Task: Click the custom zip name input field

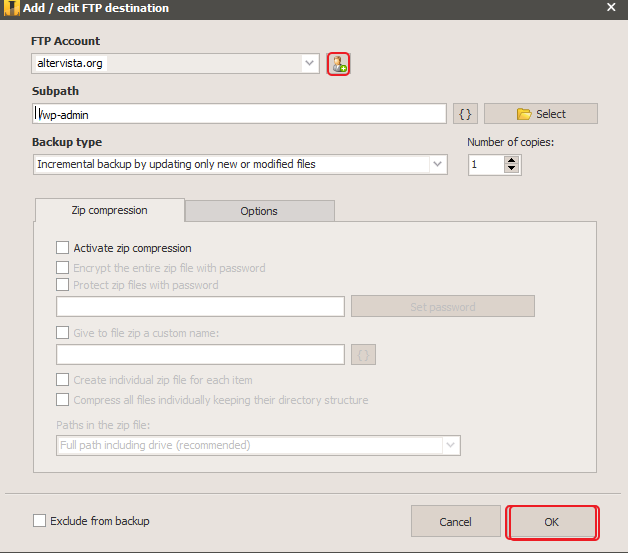Action: [x=200, y=354]
